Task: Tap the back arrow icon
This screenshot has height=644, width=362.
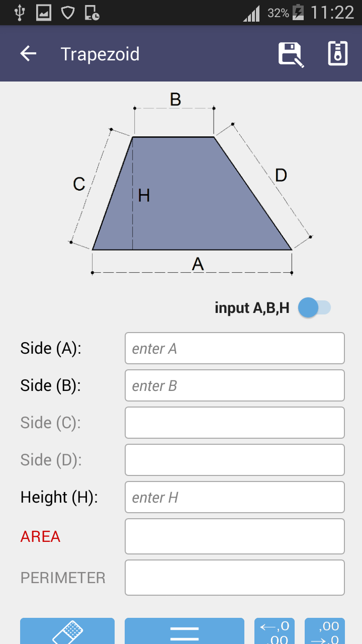Action: pyautogui.click(x=29, y=54)
